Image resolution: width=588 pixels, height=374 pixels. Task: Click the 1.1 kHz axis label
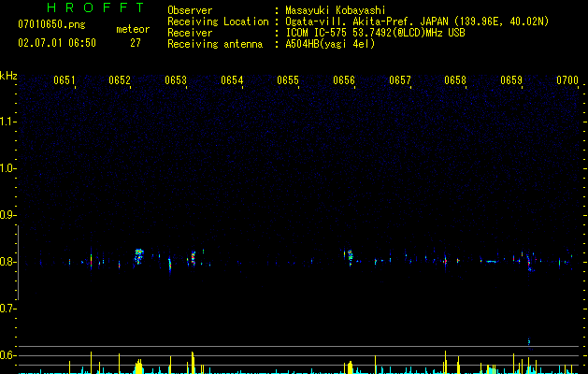pos(7,122)
